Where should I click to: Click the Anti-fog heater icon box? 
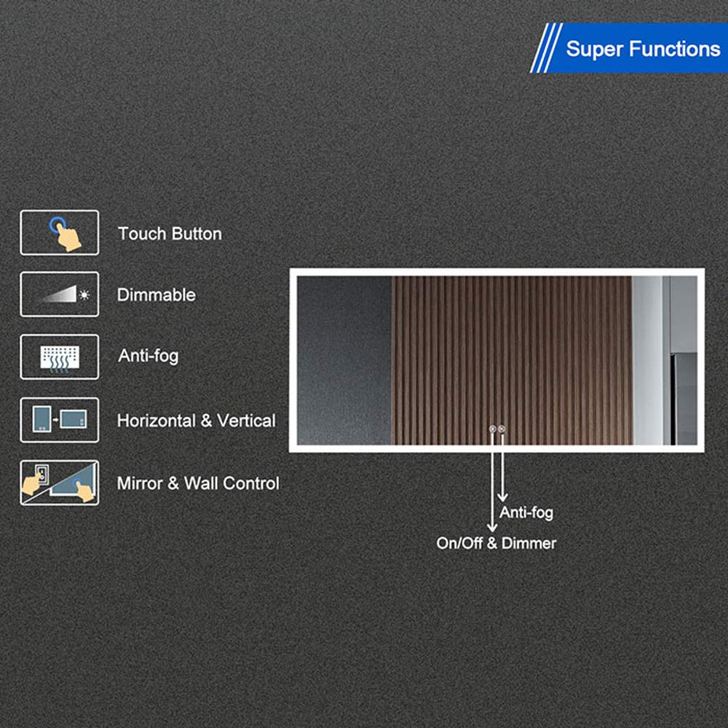coord(60,357)
